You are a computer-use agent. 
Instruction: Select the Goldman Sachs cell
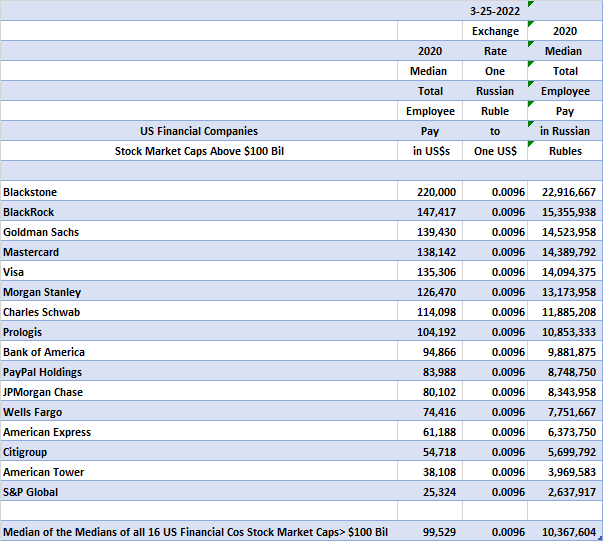[199, 231]
